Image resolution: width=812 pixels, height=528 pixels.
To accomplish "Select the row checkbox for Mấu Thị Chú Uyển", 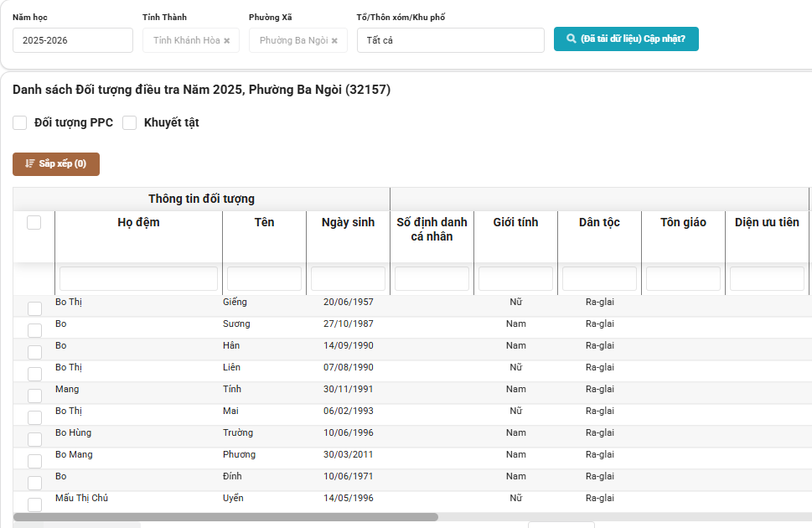I will 34,505.
